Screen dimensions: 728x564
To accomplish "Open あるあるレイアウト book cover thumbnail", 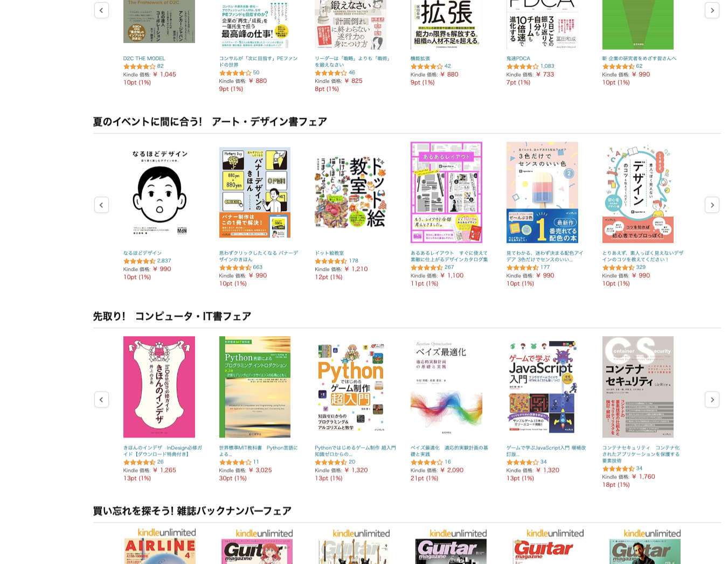I will [x=446, y=192].
